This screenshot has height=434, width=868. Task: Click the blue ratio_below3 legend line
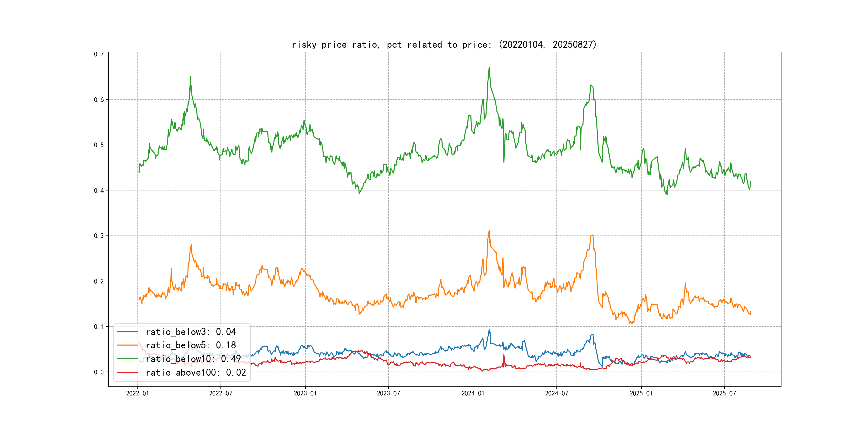point(127,332)
